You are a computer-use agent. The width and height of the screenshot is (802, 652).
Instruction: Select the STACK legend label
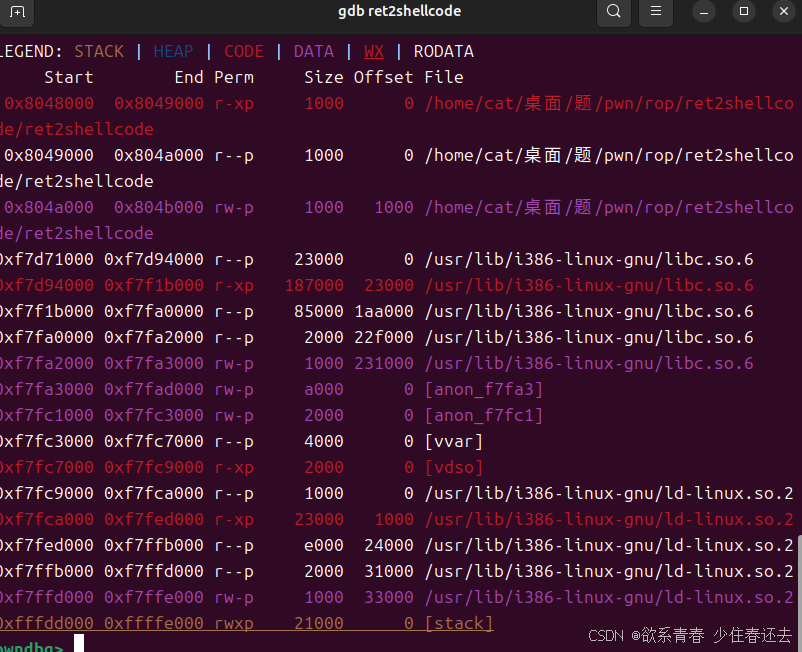(x=99, y=51)
